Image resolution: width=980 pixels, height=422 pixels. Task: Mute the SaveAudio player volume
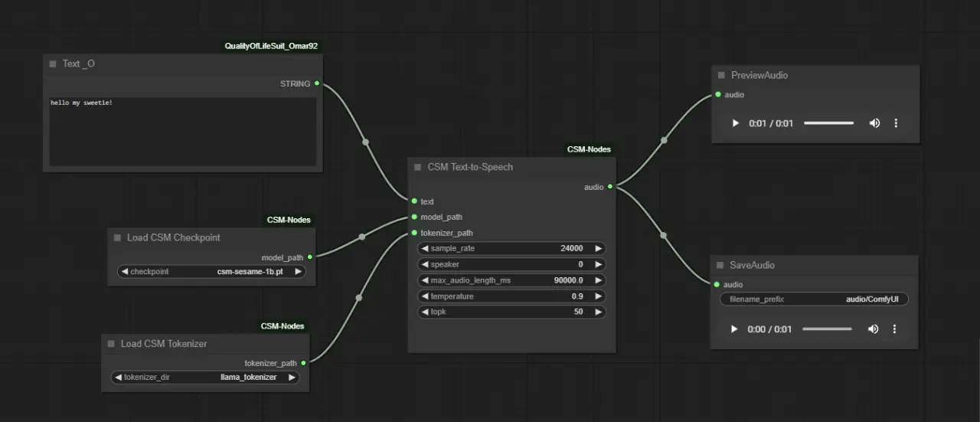click(873, 329)
